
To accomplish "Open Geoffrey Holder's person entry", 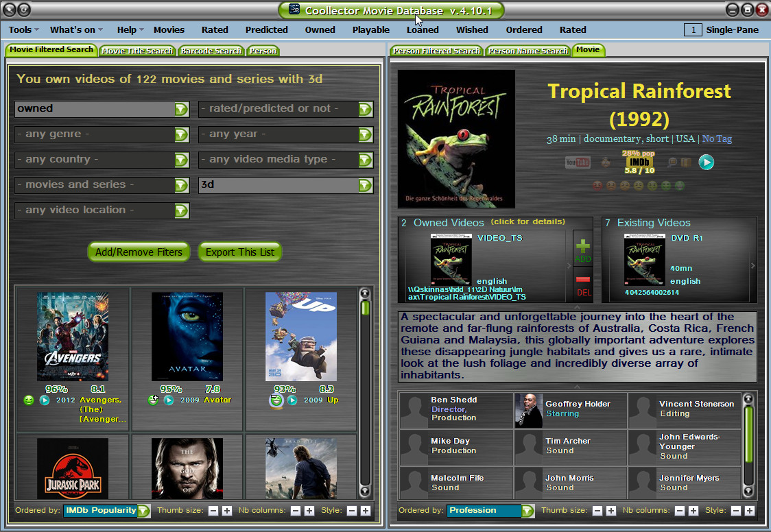I will click(x=571, y=410).
